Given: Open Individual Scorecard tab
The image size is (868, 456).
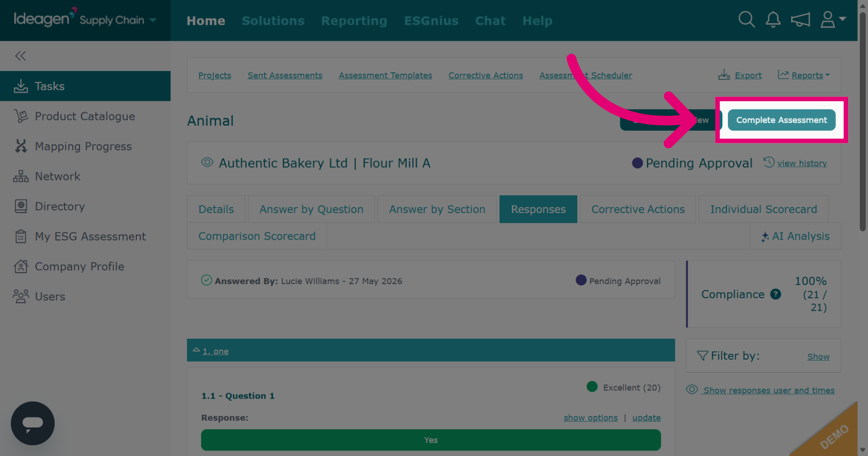Looking at the screenshot, I should [x=764, y=209].
